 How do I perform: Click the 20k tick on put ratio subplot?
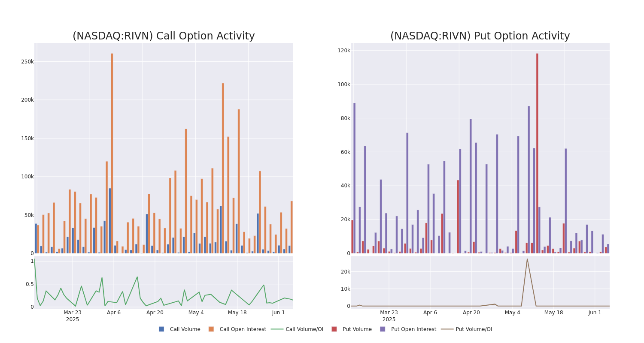[345, 272]
